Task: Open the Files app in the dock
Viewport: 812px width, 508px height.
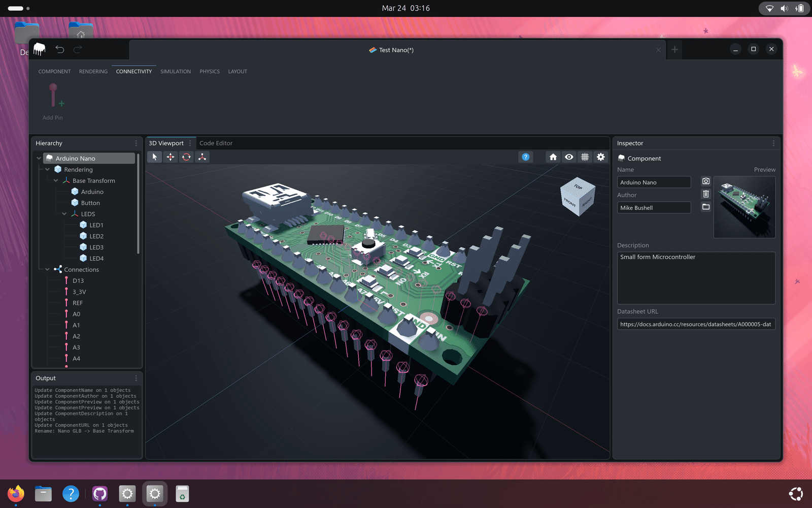Action: pyautogui.click(x=43, y=493)
